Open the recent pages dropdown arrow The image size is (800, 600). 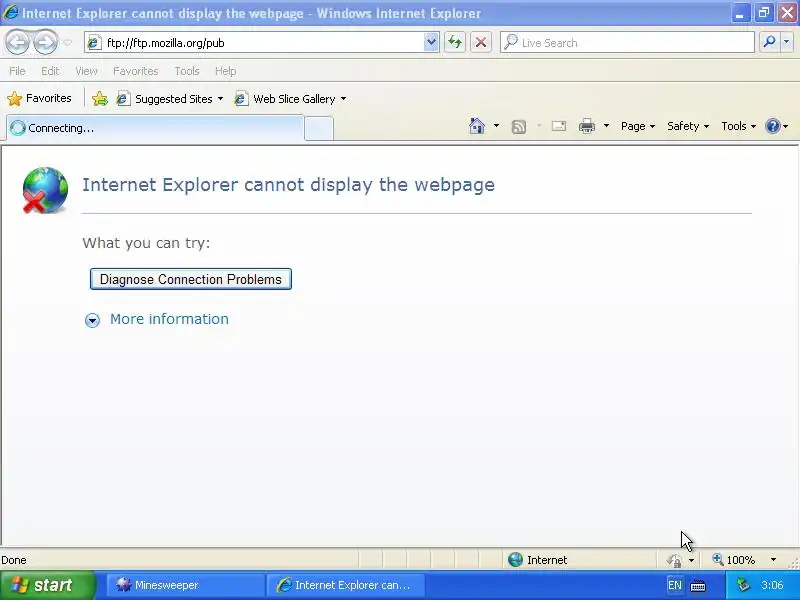[67, 43]
